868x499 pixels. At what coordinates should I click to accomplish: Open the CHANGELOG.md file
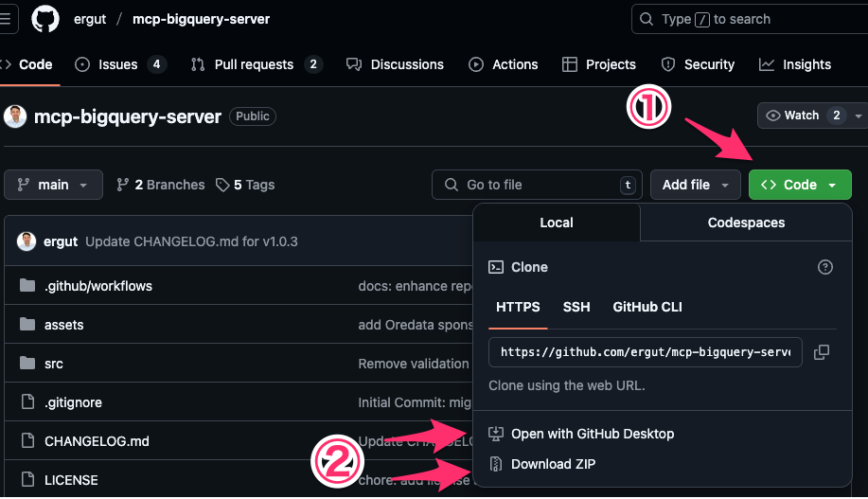[x=97, y=441]
